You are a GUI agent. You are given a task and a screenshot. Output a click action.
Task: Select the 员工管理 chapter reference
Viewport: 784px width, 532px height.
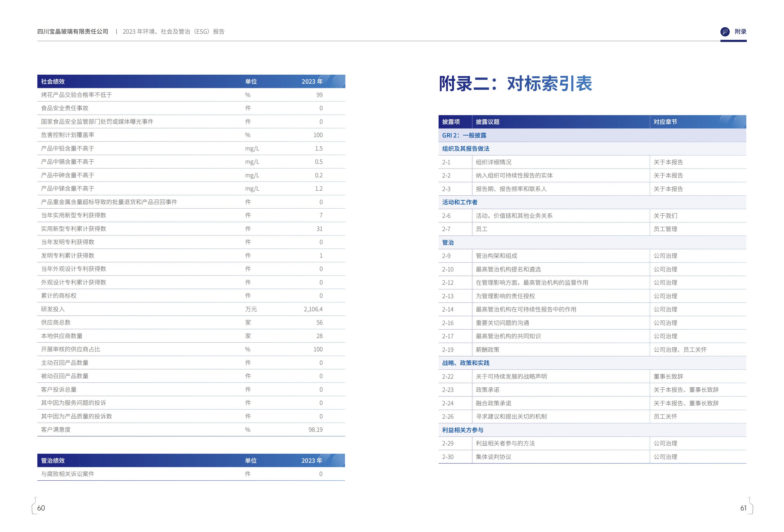tap(665, 229)
